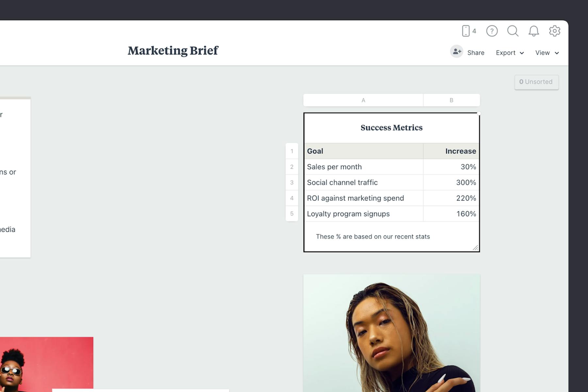Select column header B

click(451, 100)
